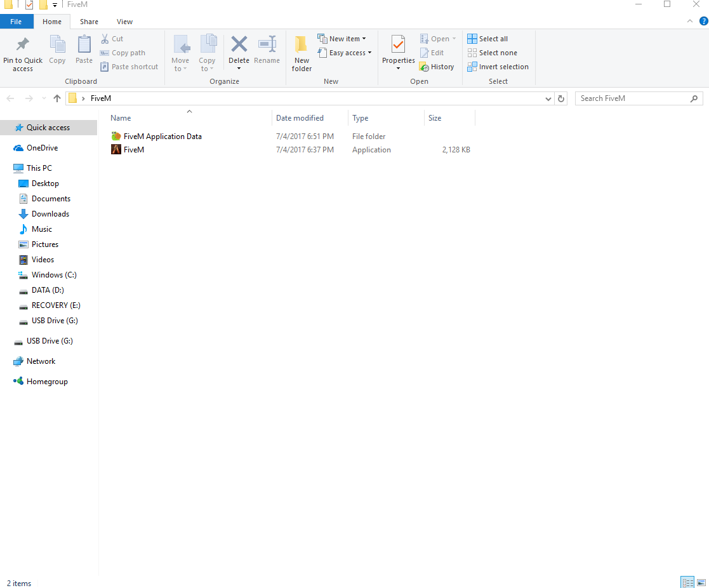
Task: Open the recent locations dropdown arrow
Action: point(43,98)
